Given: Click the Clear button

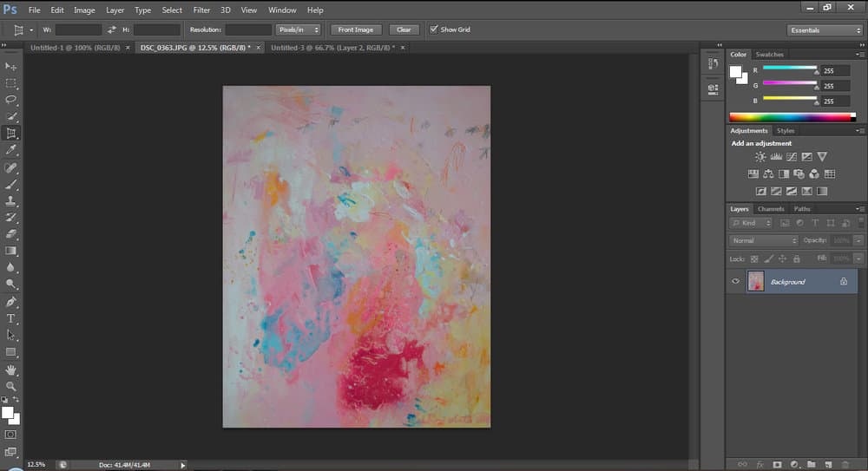Looking at the screenshot, I should pyautogui.click(x=404, y=29).
